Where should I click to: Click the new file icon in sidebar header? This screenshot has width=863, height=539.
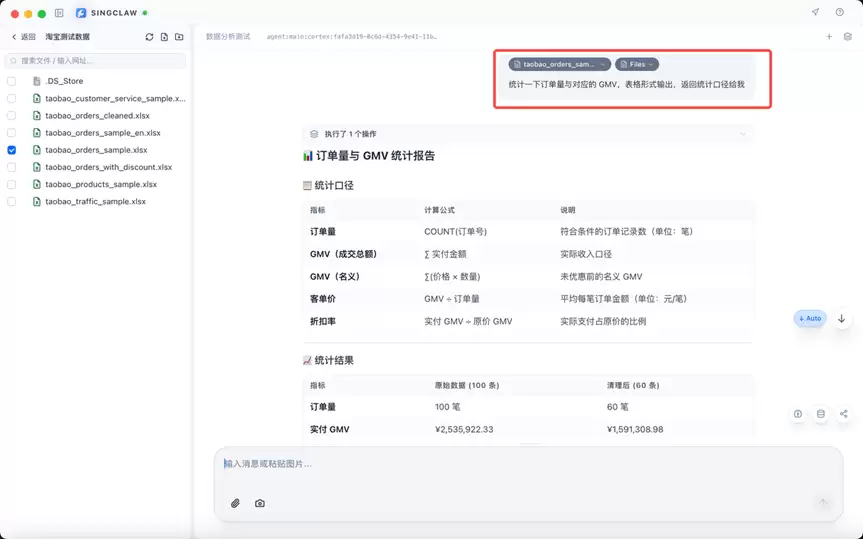pos(164,37)
